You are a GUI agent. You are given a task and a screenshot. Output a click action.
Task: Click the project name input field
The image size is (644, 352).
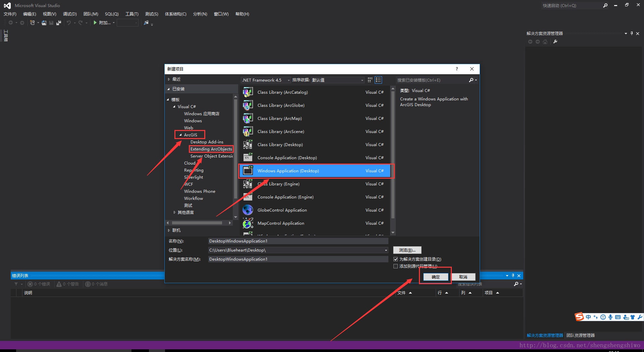point(298,241)
